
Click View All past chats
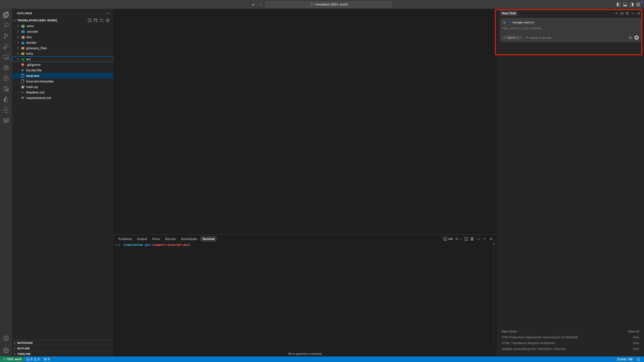coord(633,331)
